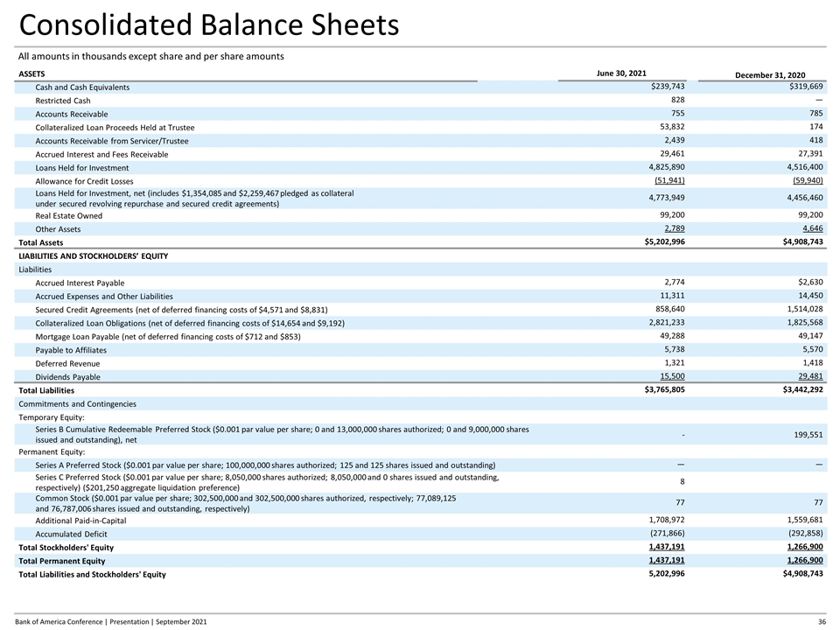Select the Accrued Interest Payable label
840x630 pixels.
tap(80, 283)
